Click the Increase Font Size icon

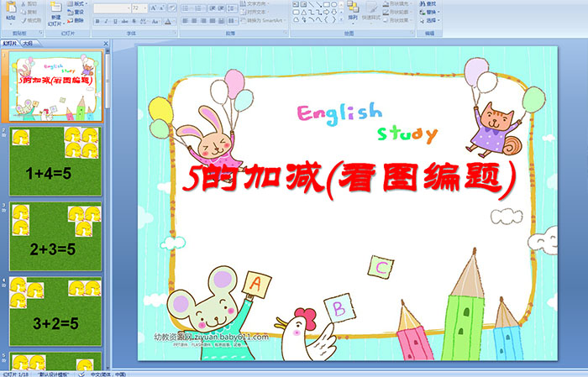click(151, 8)
